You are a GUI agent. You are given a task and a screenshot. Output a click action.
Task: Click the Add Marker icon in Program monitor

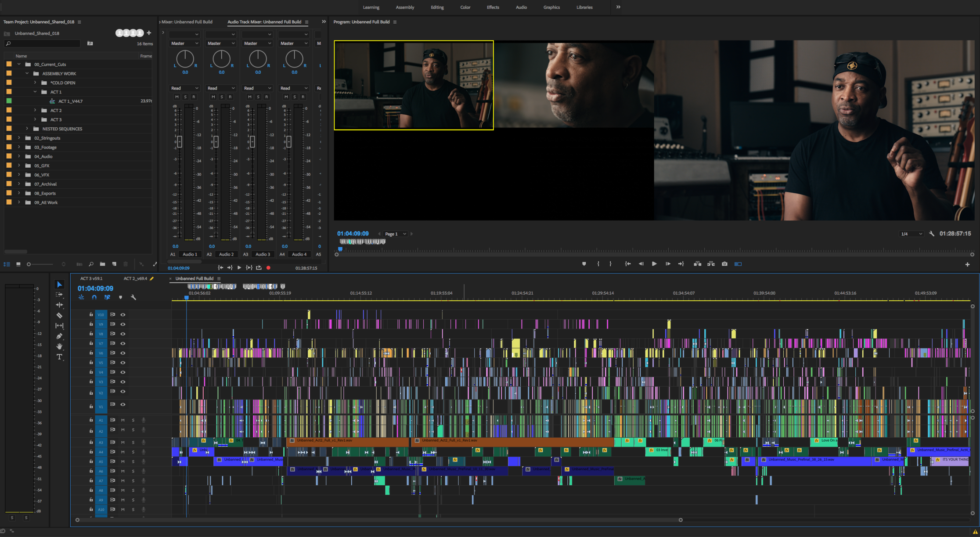584,264
